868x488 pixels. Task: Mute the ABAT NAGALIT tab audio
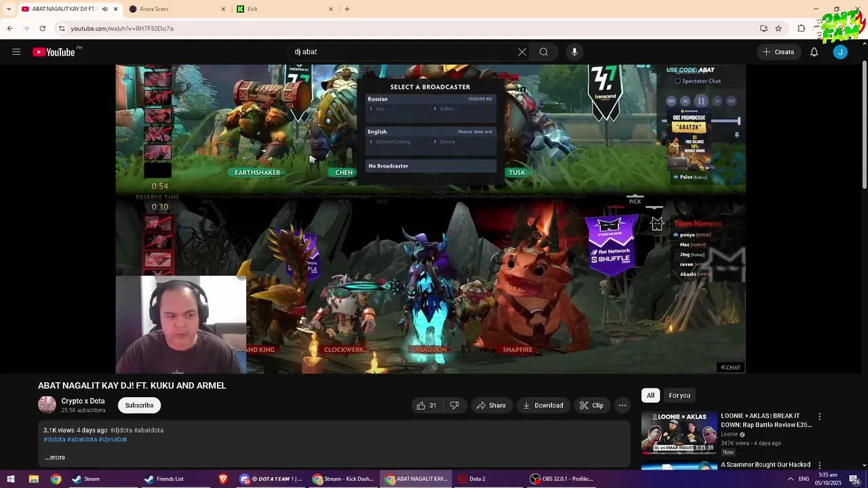click(104, 9)
